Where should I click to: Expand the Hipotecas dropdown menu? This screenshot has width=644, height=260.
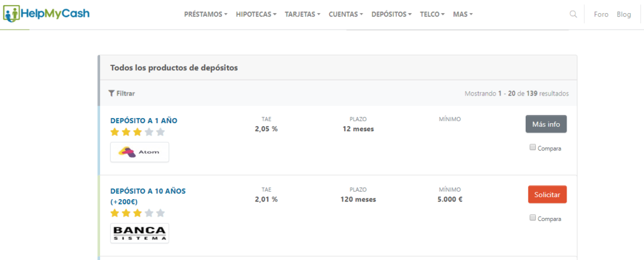pyautogui.click(x=256, y=14)
